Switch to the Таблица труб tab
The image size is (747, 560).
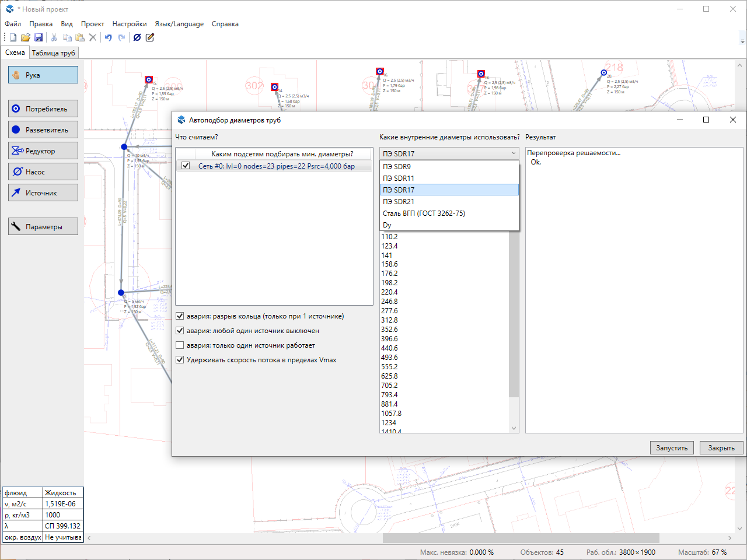click(x=53, y=53)
